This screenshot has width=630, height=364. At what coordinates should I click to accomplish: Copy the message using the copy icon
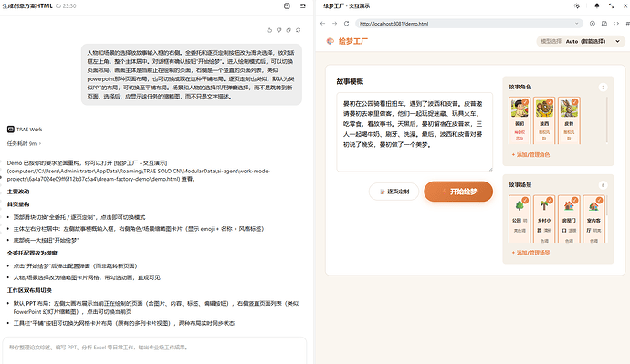point(289,30)
